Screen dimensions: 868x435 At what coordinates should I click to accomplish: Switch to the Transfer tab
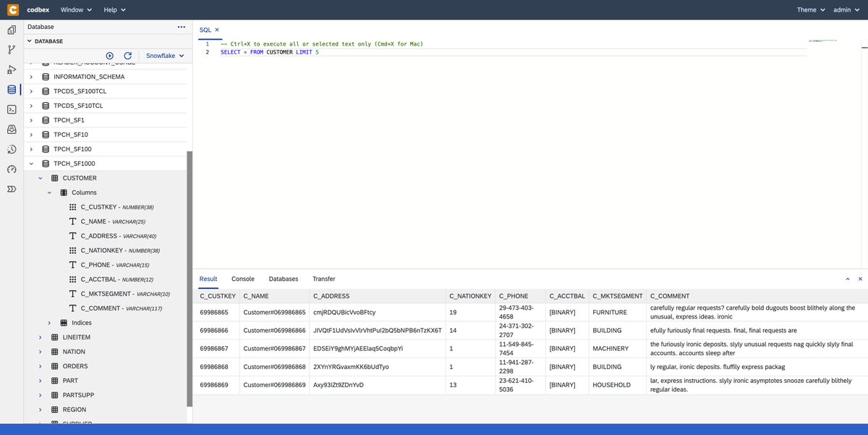tap(324, 279)
